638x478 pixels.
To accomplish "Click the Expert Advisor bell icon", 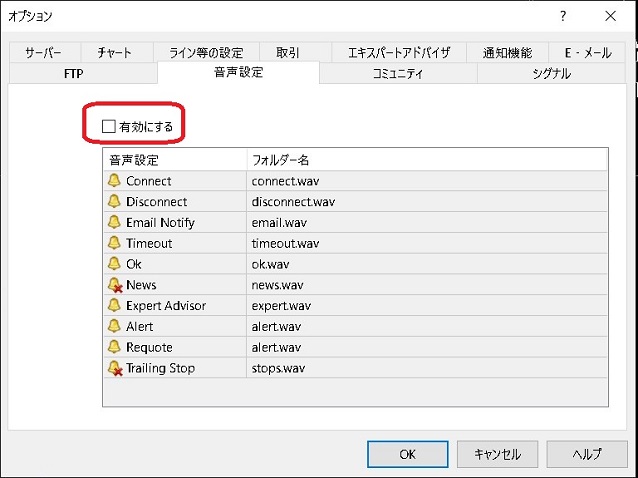I will click(114, 306).
